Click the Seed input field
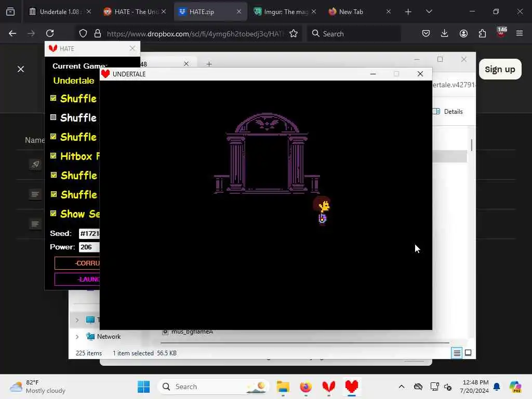This screenshot has width=532, height=399. (x=89, y=233)
